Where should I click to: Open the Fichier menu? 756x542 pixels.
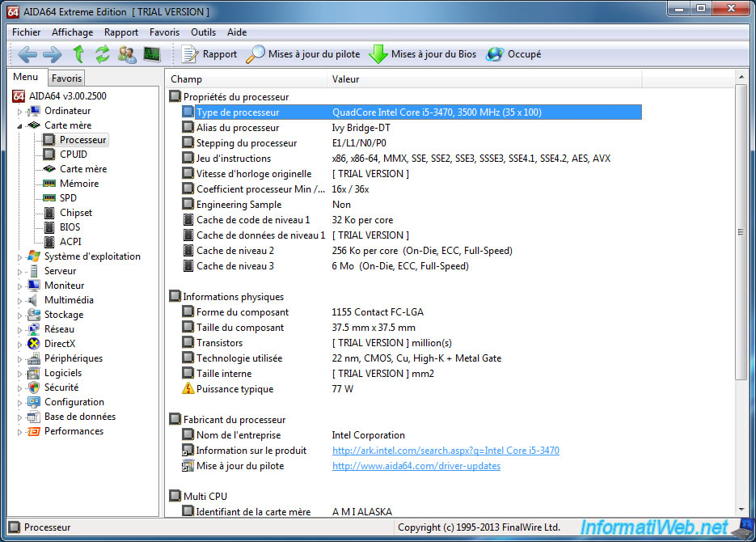point(26,32)
